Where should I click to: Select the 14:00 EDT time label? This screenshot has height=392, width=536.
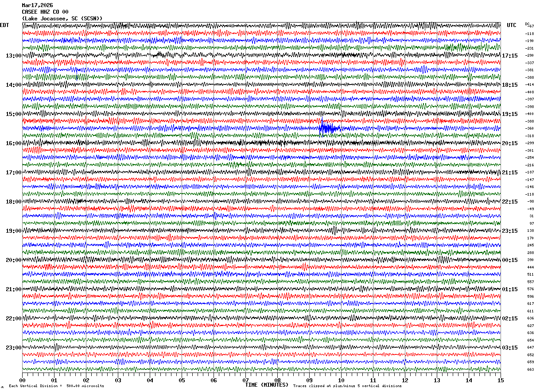[13, 85]
